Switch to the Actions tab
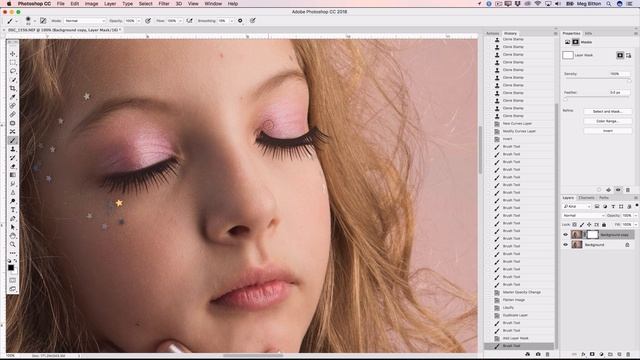Viewport: 640px width, 360px height. tap(493, 33)
